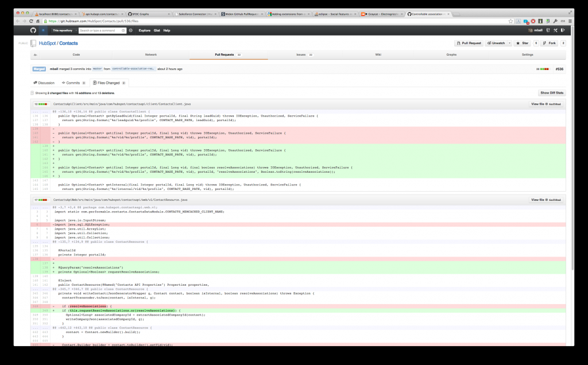Viewport: 588px width, 365px height.
Task: Go forward with the browser forward arrow
Action: (x=24, y=21)
